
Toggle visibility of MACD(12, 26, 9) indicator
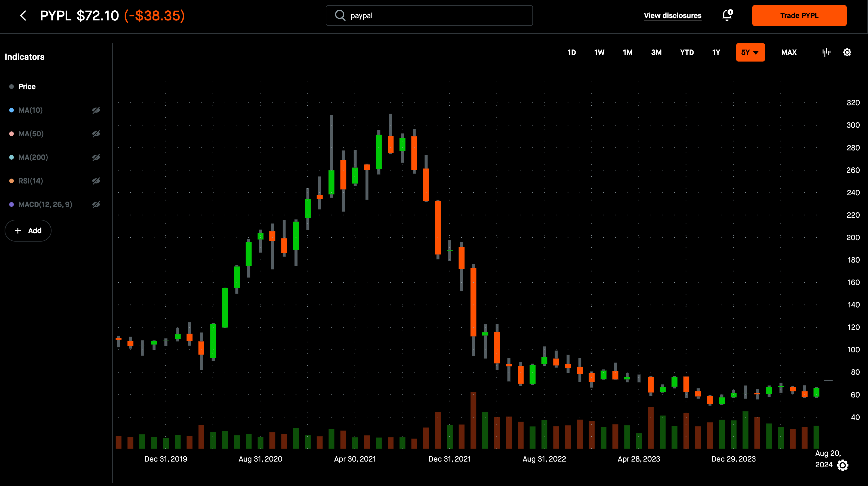[x=96, y=204]
